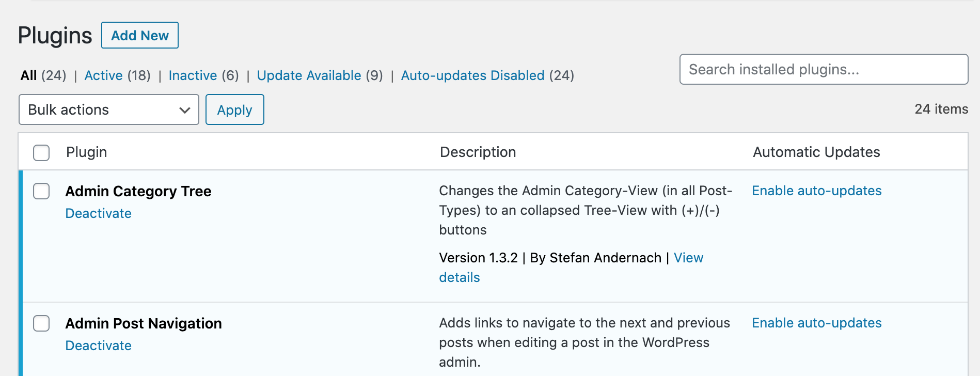Screen dimensions: 980x376
Task: Click the Description column header
Action: [478, 152]
